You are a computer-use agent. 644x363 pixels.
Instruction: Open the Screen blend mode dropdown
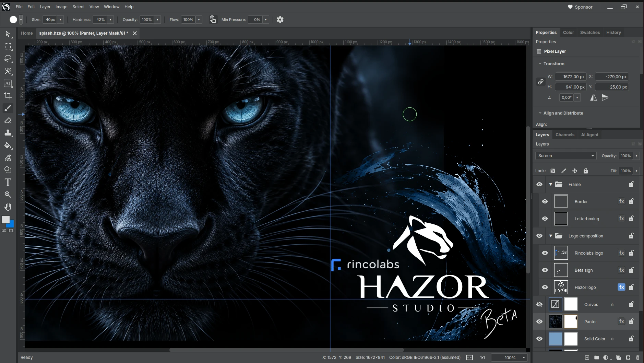click(566, 156)
